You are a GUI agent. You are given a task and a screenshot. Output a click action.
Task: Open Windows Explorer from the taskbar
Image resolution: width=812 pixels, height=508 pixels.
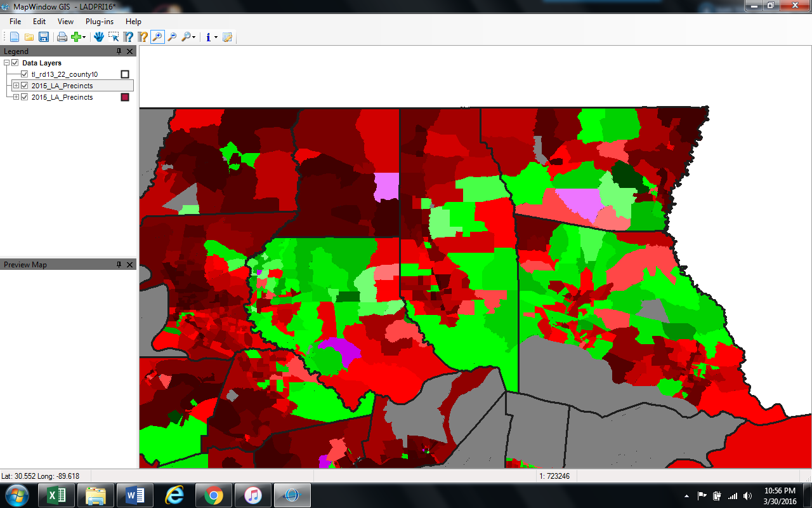coord(96,495)
